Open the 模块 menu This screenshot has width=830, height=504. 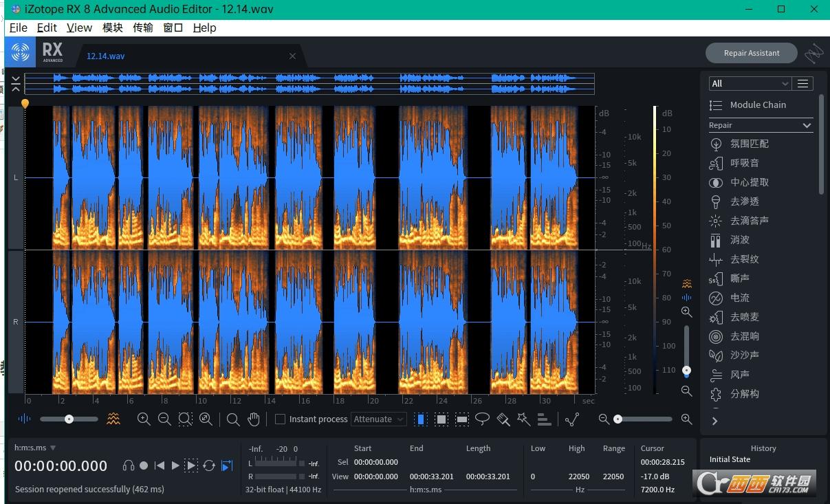(x=113, y=28)
